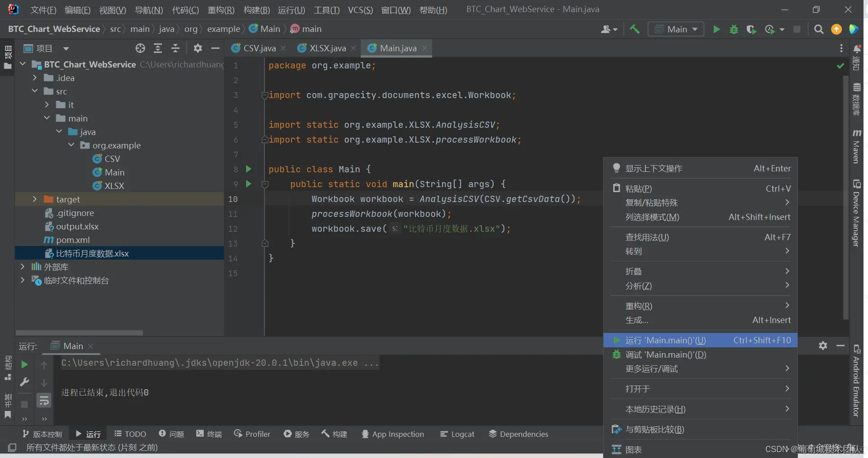Select output.xlsx file in project tree

click(x=77, y=226)
